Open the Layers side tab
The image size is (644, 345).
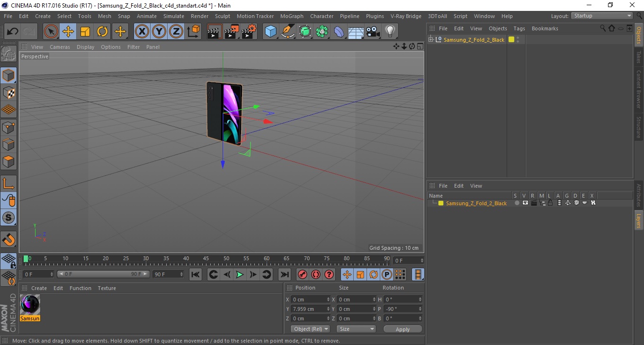(639, 220)
